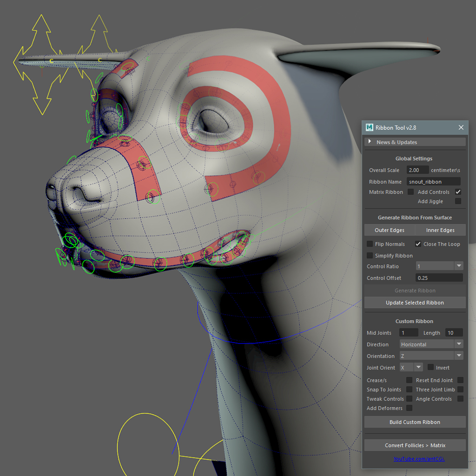
Task: Open the Orientation dropdown set to Z
Action: click(x=431, y=356)
